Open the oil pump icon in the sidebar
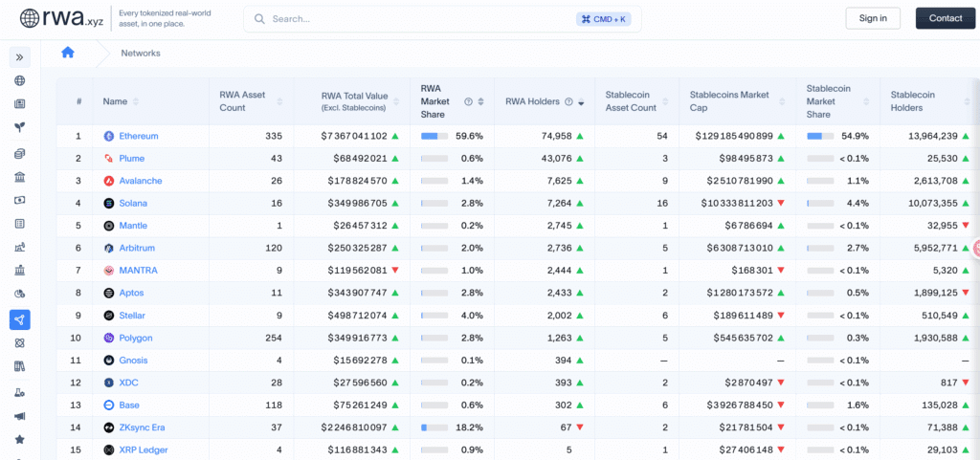 pyautogui.click(x=19, y=247)
